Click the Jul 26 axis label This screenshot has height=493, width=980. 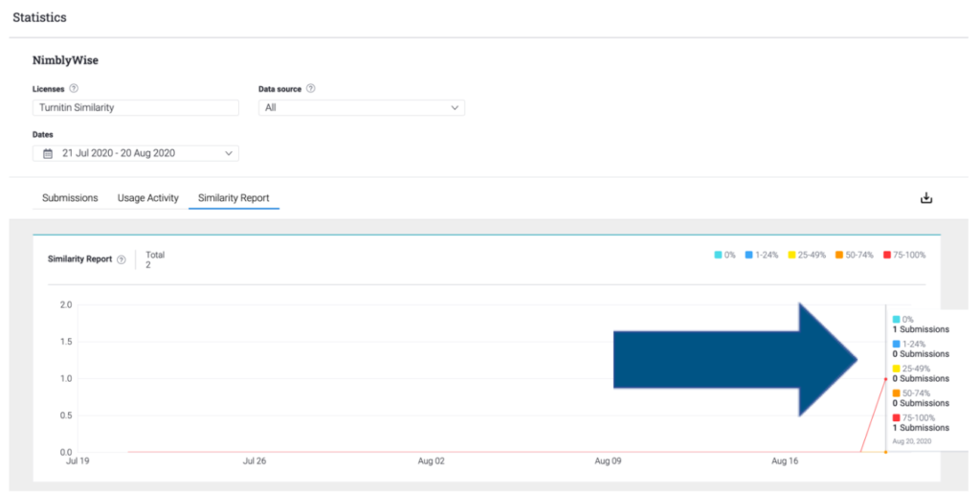[255, 461]
